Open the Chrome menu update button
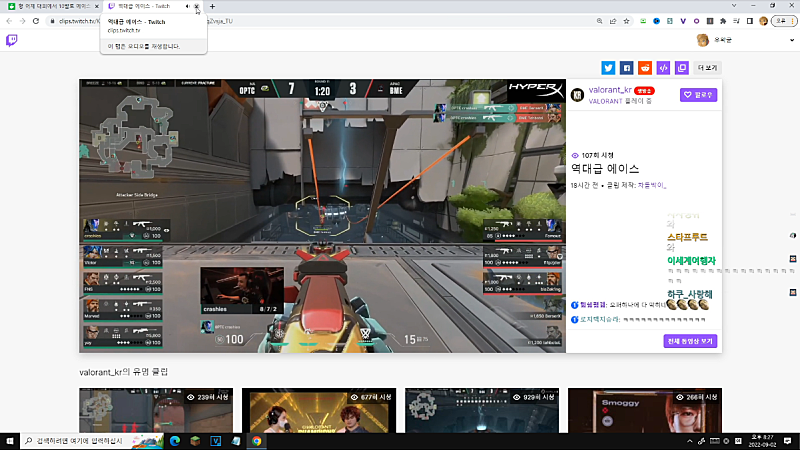Image resolution: width=800 pixels, height=450 pixels. point(784,21)
